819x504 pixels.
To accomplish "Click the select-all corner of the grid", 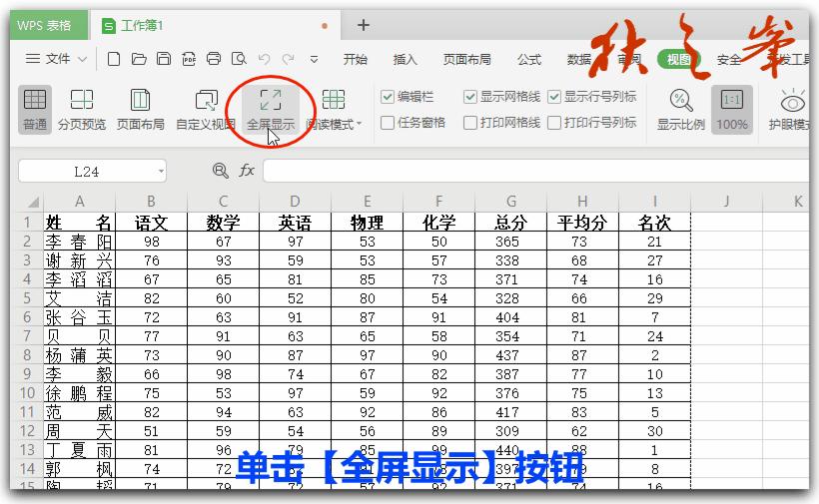I will pyautogui.click(x=31, y=202).
